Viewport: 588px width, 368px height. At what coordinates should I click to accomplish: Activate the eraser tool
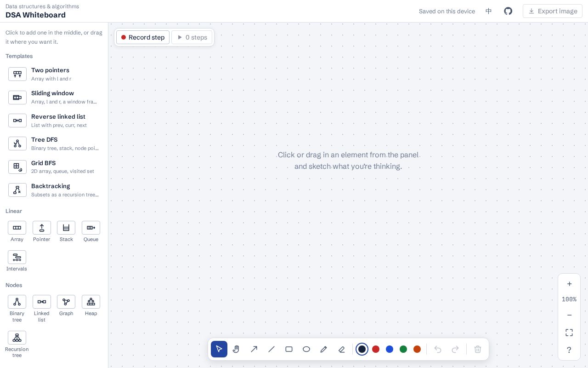click(341, 349)
